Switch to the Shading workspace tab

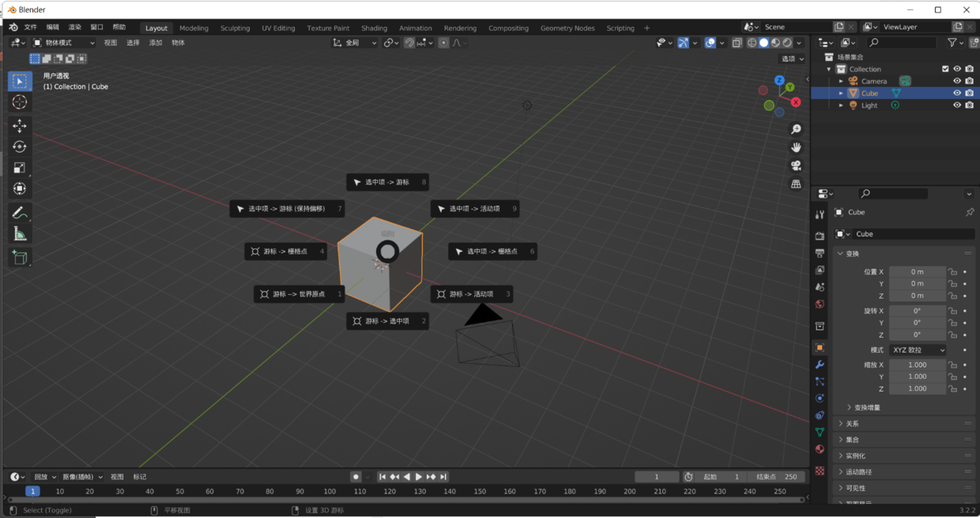click(374, 28)
